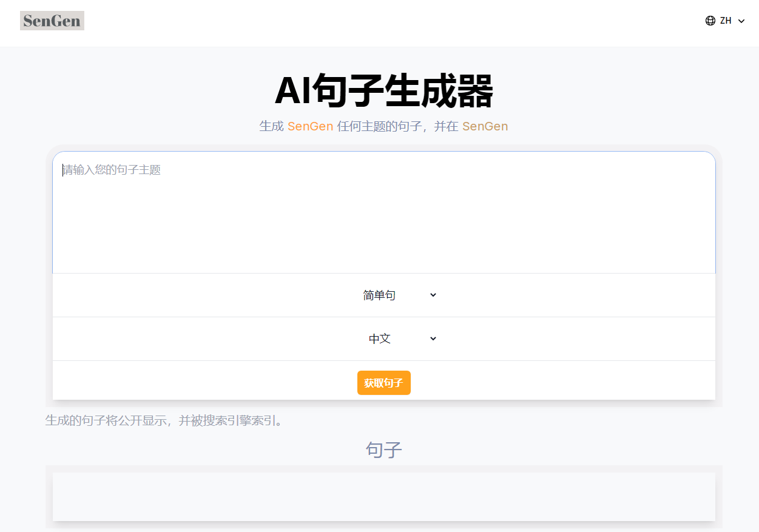Open the ZH language dropdown

point(725,21)
